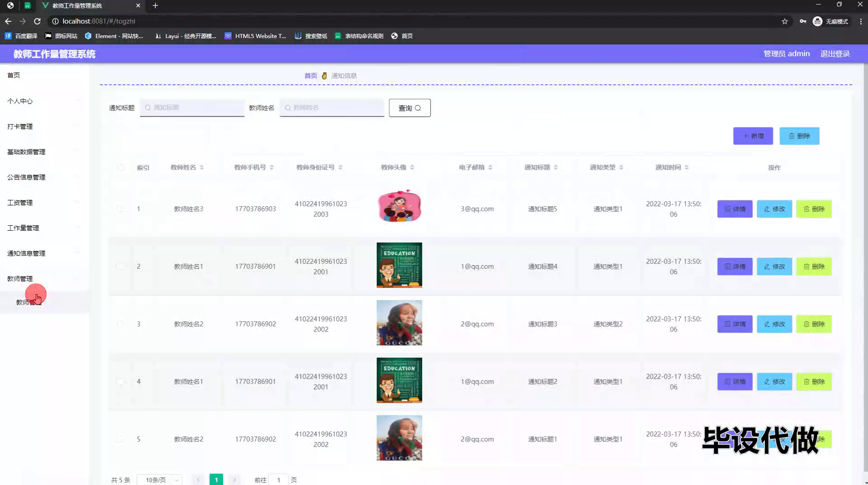Sort by 教师头像 column arrows
The image size is (868, 485).
[x=412, y=167]
